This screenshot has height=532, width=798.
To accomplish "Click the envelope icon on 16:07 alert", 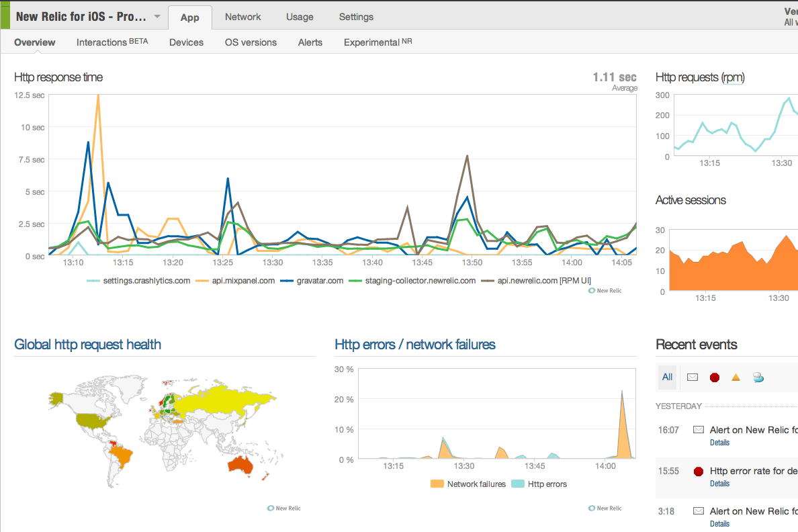I will (699, 430).
